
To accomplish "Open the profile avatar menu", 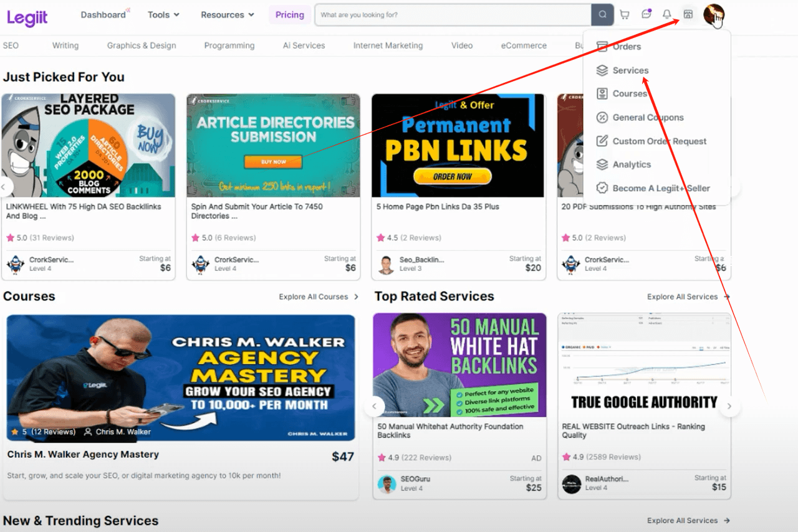I will tap(714, 14).
